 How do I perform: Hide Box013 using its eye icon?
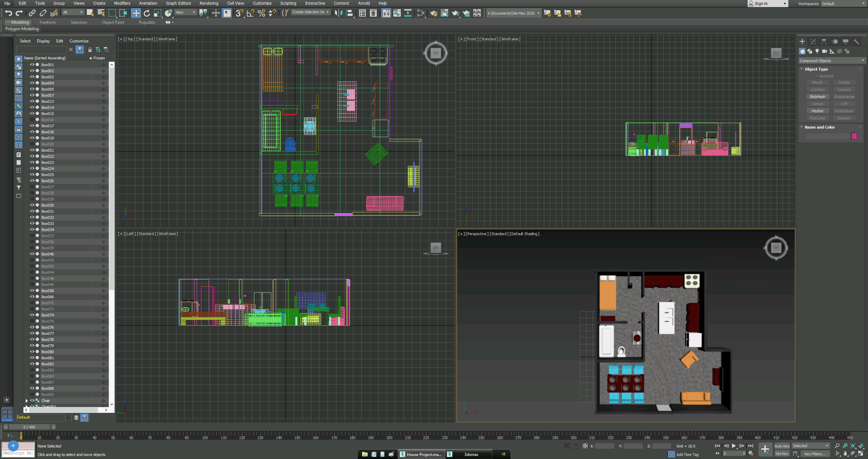point(32,101)
